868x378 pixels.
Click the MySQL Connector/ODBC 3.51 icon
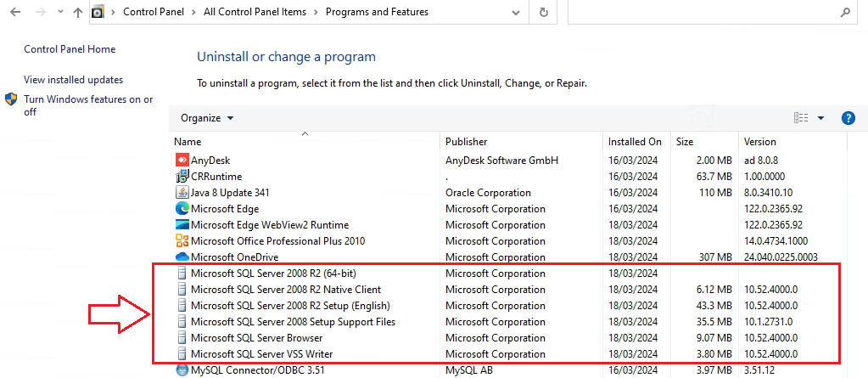coord(182,370)
